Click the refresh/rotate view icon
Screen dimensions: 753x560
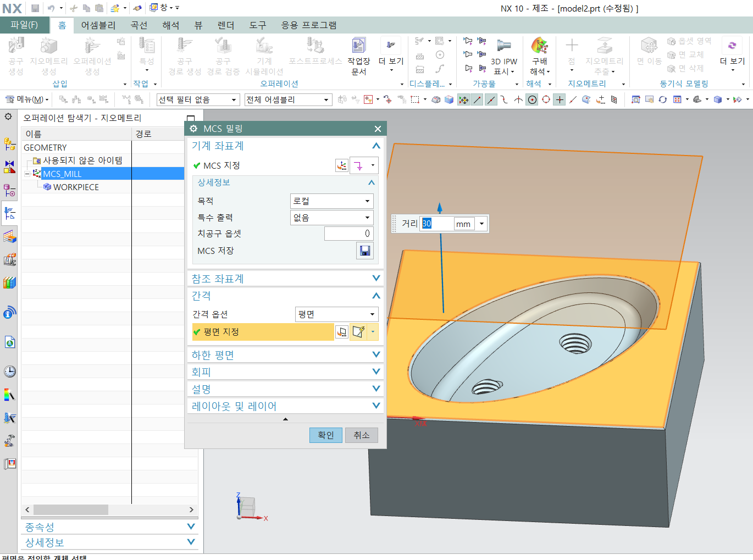663,99
